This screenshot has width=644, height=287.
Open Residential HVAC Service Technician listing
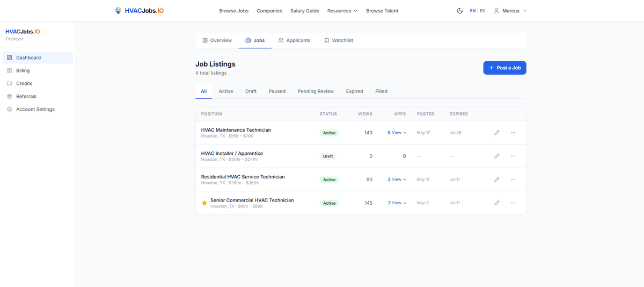[x=243, y=177]
